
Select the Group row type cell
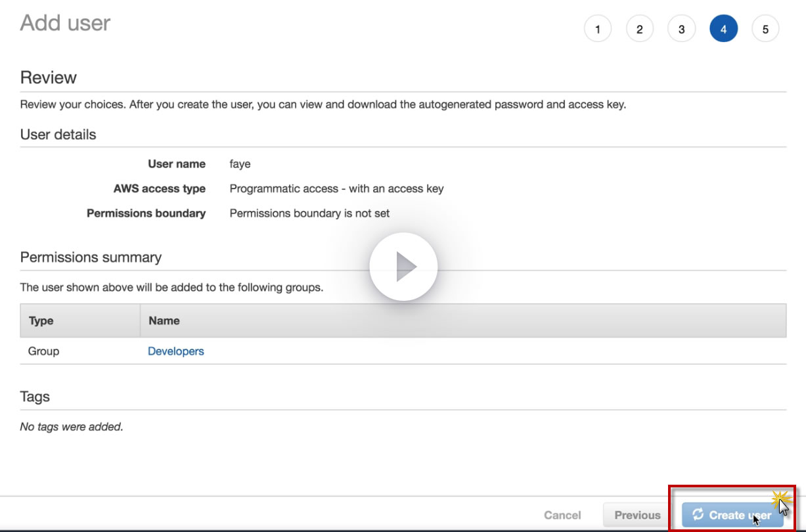pos(43,351)
